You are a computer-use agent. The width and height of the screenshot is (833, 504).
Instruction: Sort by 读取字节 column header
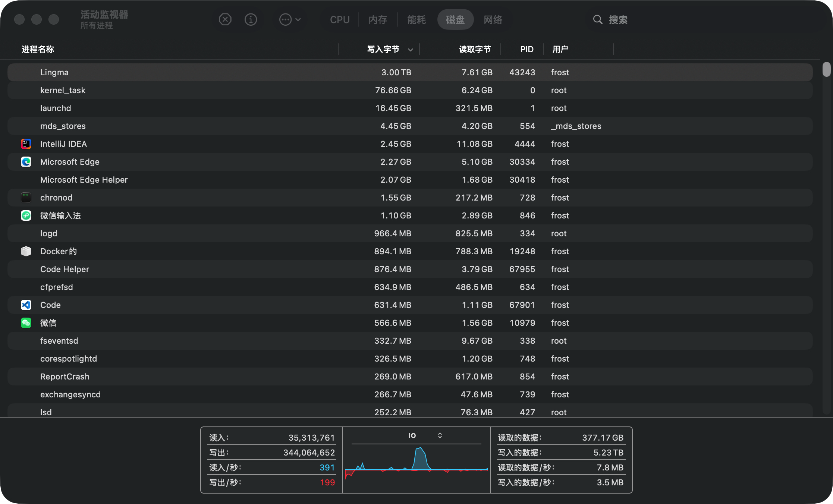click(474, 49)
